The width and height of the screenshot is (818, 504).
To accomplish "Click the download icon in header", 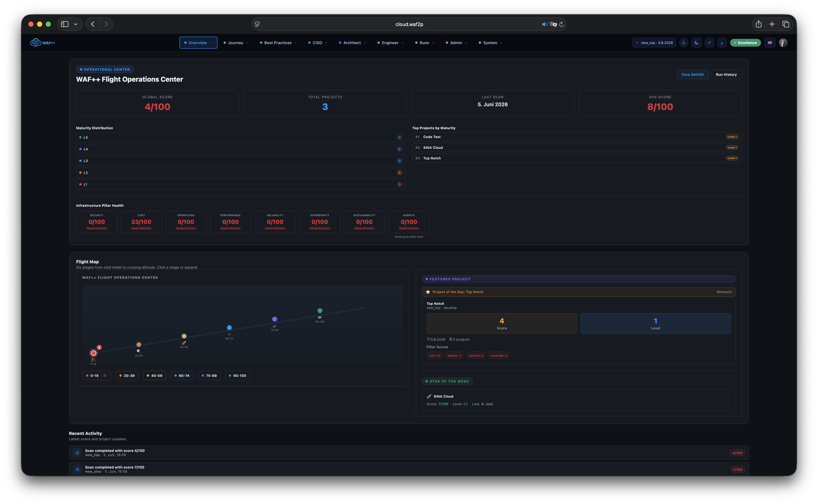I will pyautogui.click(x=722, y=43).
